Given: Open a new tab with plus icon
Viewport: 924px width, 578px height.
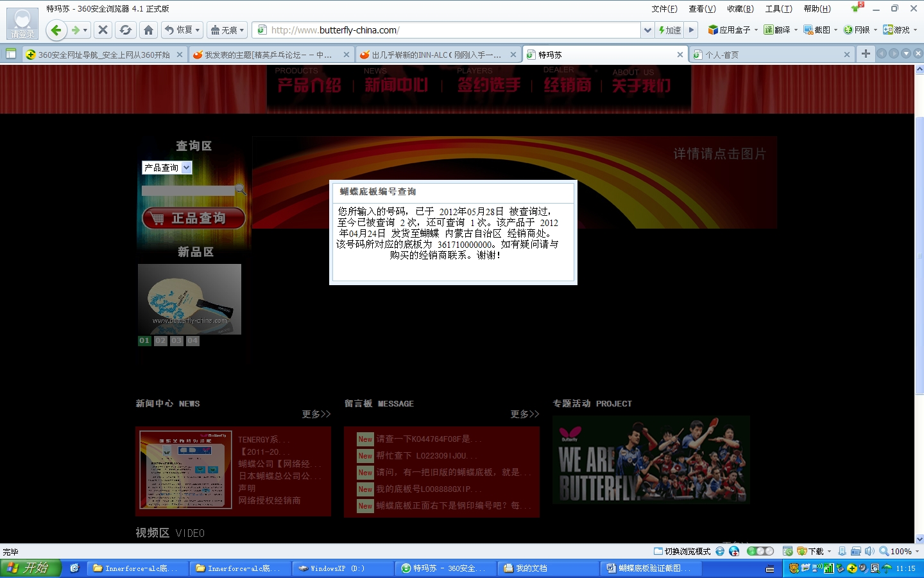Looking at the screenshot, I should (866, 54).
